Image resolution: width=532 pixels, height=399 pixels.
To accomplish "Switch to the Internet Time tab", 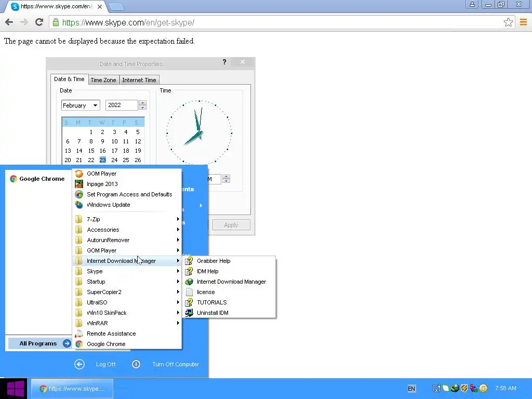I will pyautogui.click(x=139, y=80).
